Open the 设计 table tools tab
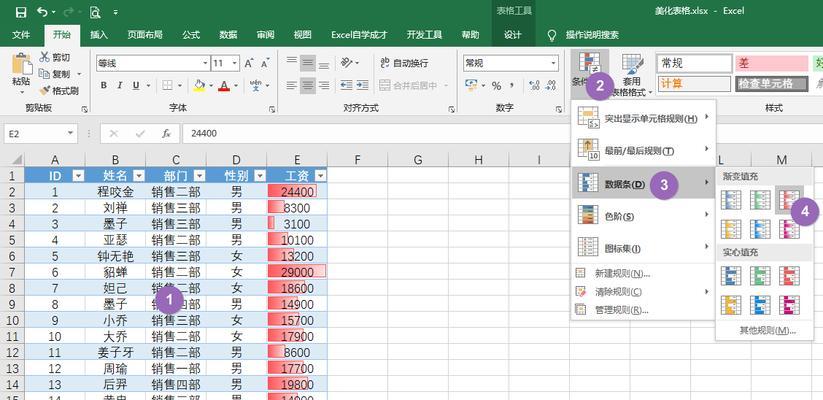Image resolution: width=823 pixels, height=400 pixels. (512, 35)
